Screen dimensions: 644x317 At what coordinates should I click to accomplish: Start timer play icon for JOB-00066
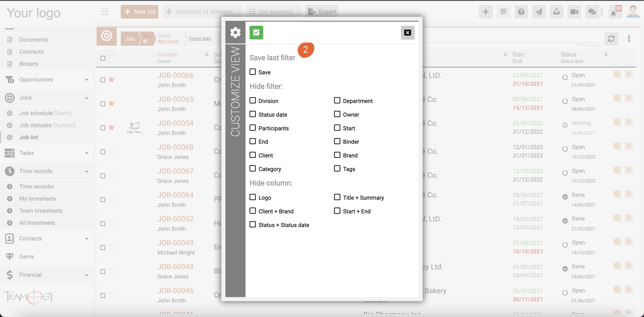629,74
